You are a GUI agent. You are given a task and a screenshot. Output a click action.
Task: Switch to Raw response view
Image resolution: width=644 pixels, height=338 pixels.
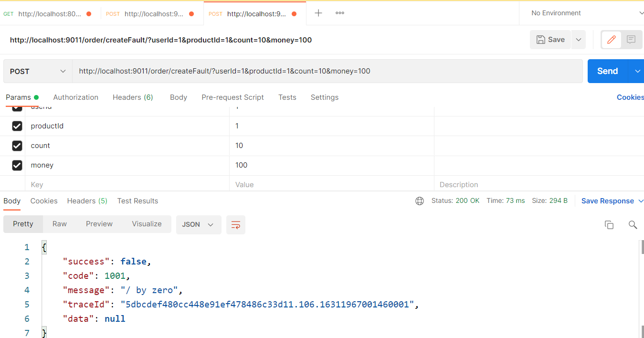coord(60,224)
